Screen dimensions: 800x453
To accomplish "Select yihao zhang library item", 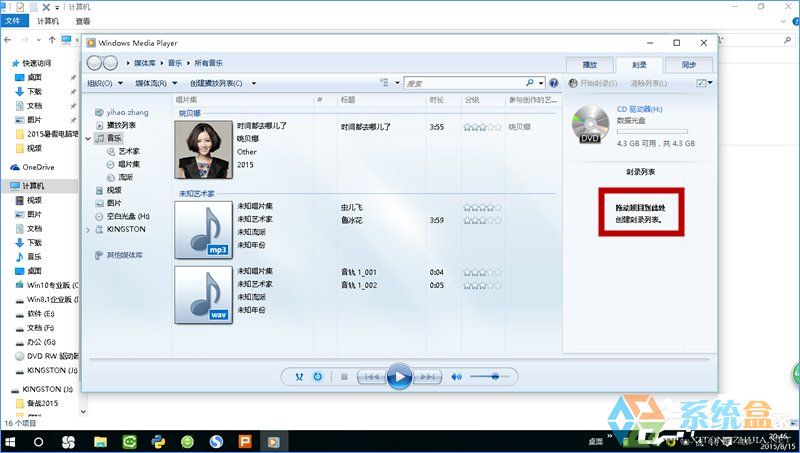I will pos(122,112).
